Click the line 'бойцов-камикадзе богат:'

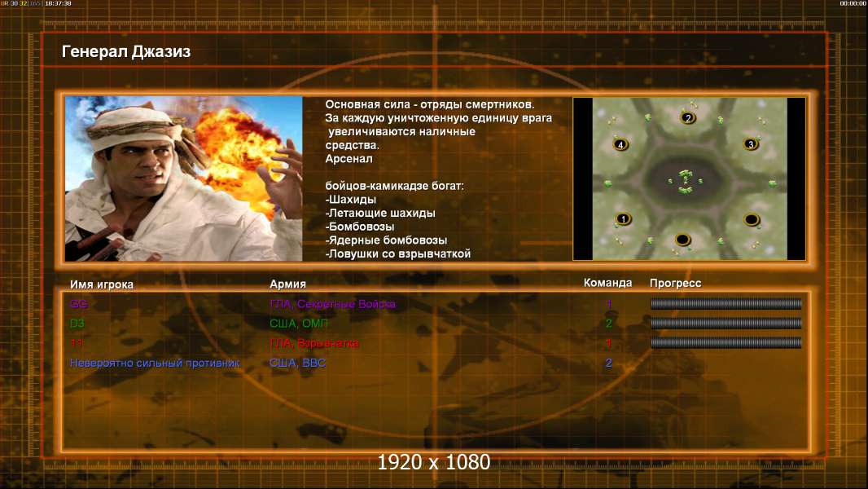pyautogui.click(x=395, y=186)
